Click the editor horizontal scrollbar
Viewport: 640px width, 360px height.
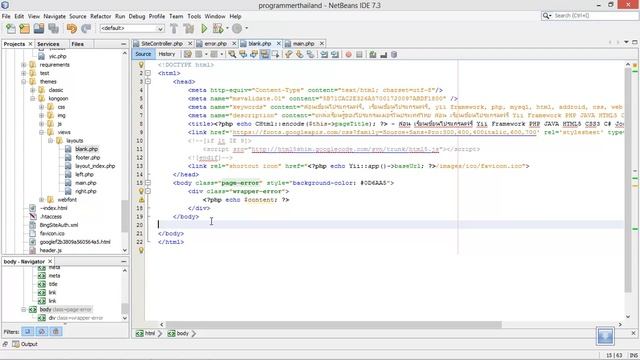[334, 324]
